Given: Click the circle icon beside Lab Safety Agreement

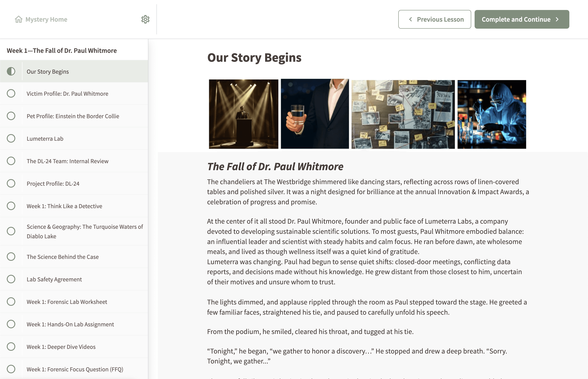Looking at the screenshot, I should [11, 279].
